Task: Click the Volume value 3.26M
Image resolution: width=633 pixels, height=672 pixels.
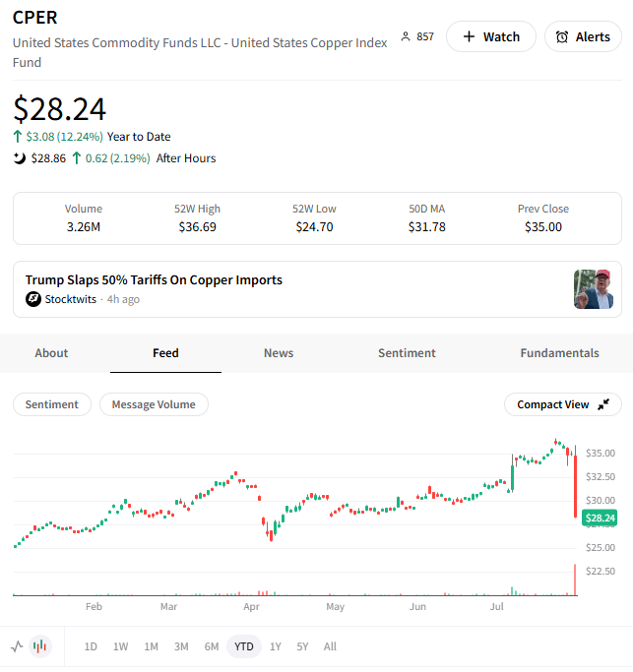Action: (84, 226)
